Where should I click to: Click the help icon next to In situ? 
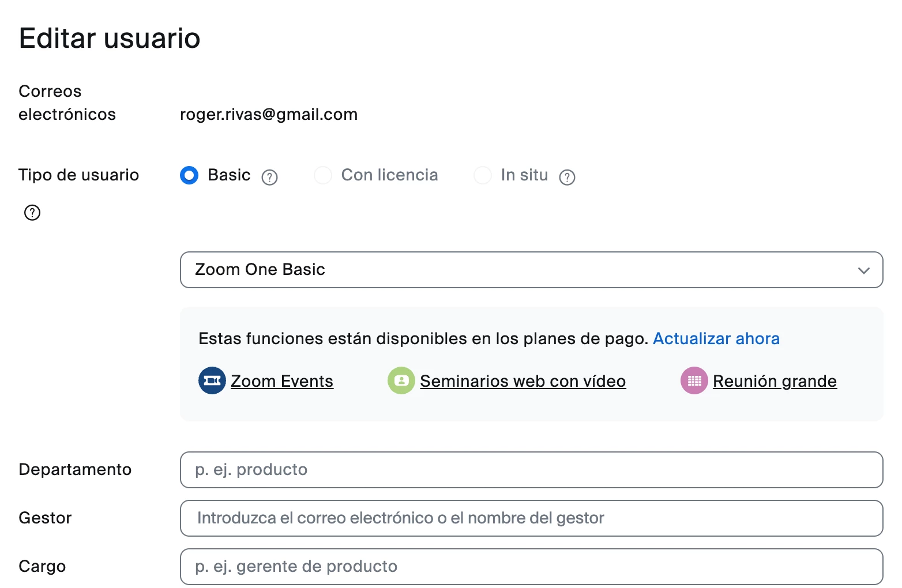(x=567, y=177)
